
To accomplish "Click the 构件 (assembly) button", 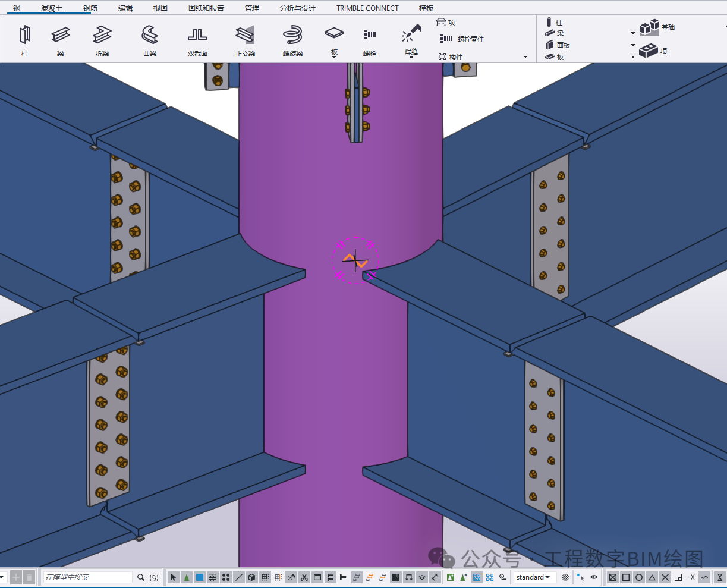I will [x=451, y=57].
